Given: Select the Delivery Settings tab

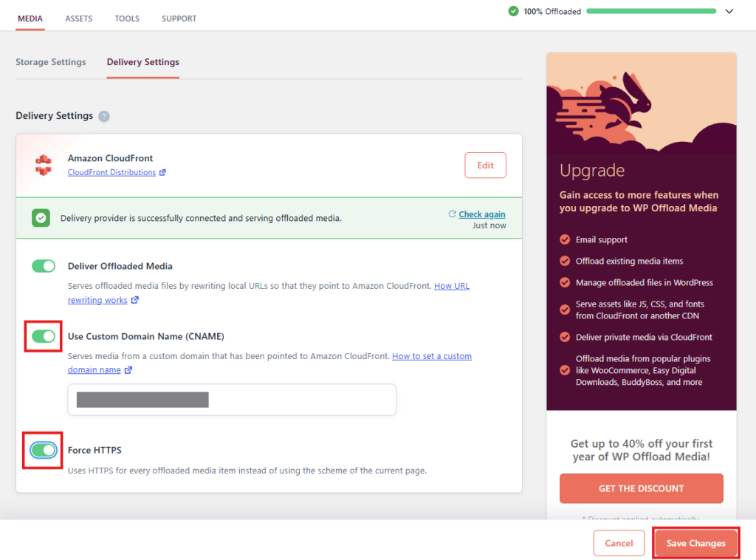Looking at the screenshot, I should (142, 62).
